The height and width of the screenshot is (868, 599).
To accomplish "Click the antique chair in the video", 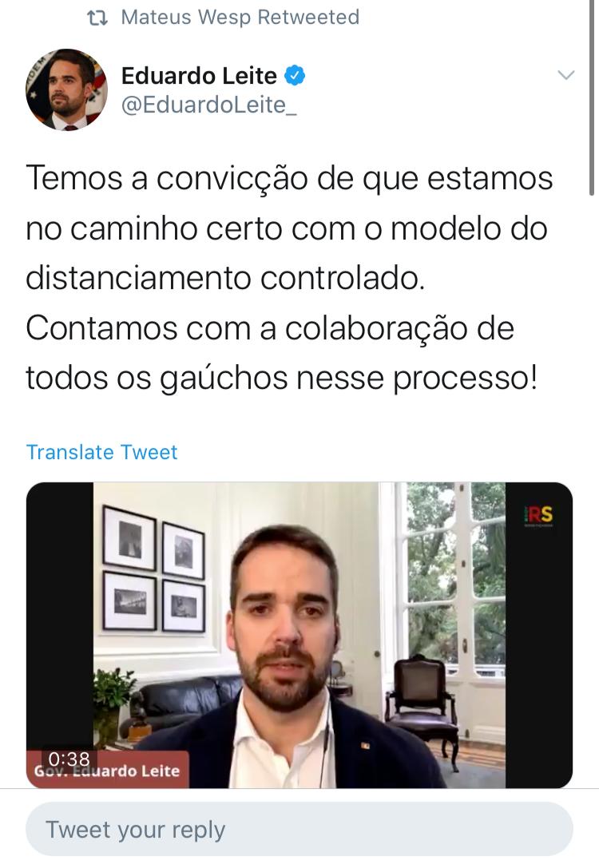I will point(422,709).
